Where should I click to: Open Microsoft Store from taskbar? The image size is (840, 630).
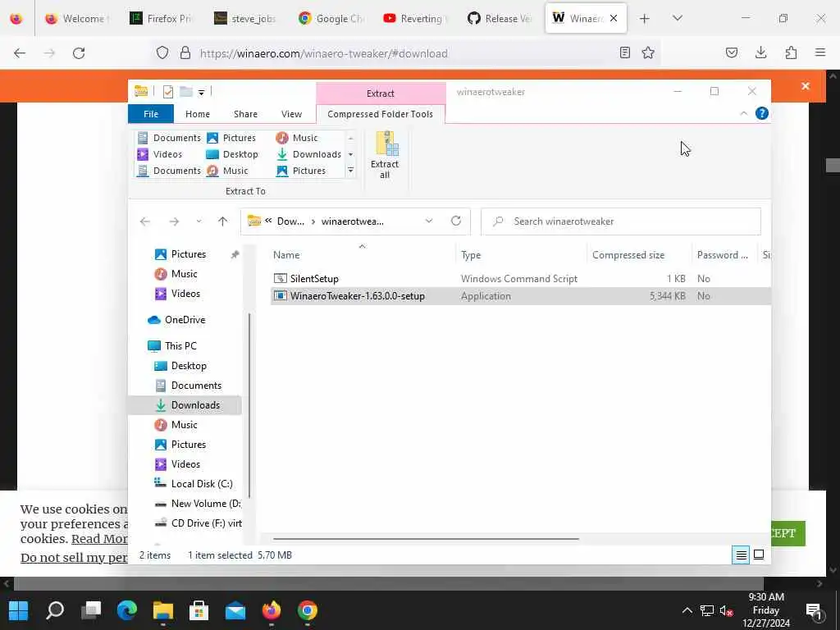pyautogui.click(x=199, y=610)
